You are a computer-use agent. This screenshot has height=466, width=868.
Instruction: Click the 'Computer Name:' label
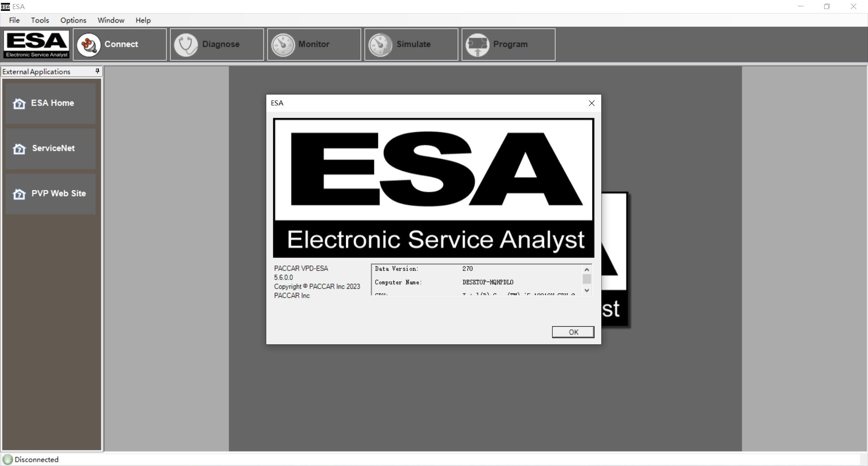pos(398,282)
